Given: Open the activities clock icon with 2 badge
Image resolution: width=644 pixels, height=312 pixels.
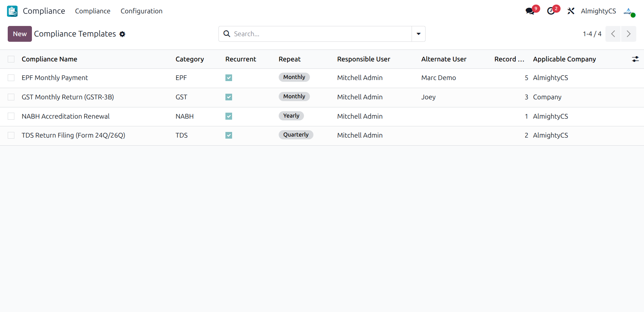Looking at the screenshot, I should (551, 11).
